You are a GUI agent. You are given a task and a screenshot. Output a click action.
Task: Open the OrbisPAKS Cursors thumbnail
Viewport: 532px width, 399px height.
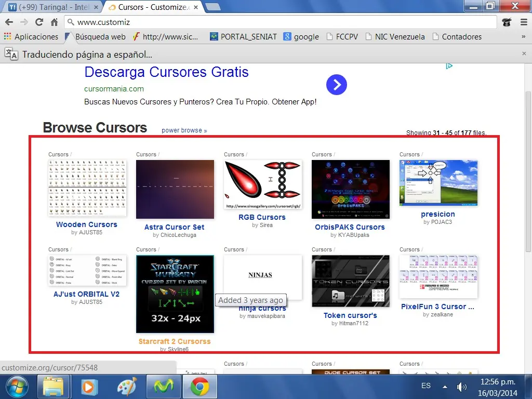(351, 189)
